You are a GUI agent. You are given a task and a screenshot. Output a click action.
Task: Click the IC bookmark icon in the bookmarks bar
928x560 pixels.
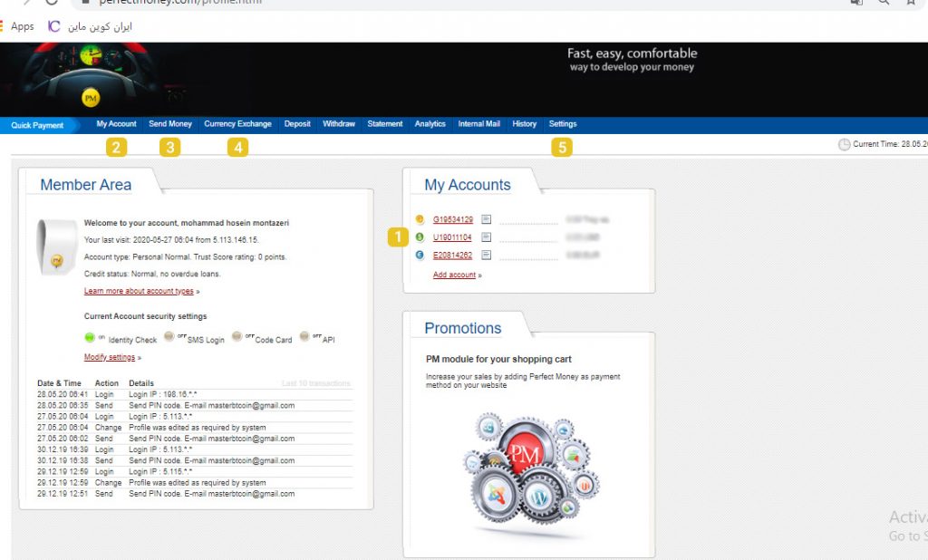pos(53,26)
